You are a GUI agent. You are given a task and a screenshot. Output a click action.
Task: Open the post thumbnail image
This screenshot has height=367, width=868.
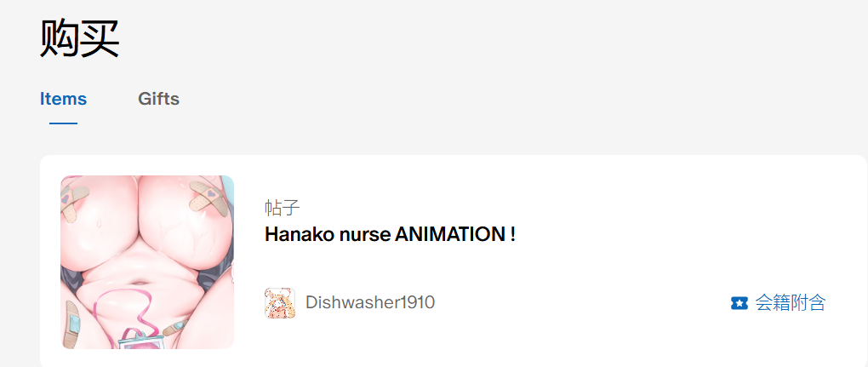tap(147, 262)
